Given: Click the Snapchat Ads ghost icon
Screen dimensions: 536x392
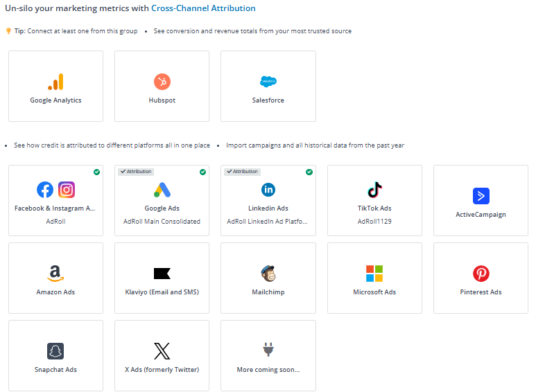Looking at the screenshot, I should click(x=55, y=351).
